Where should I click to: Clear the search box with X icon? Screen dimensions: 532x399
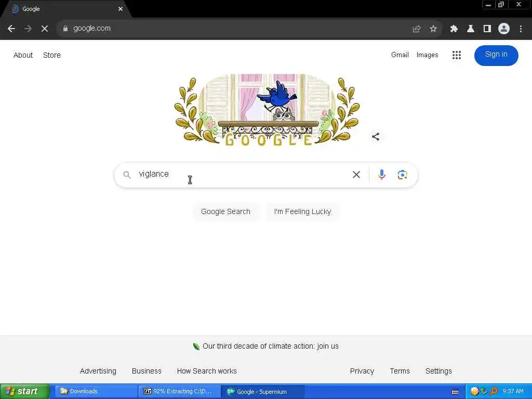pos(356,175)
